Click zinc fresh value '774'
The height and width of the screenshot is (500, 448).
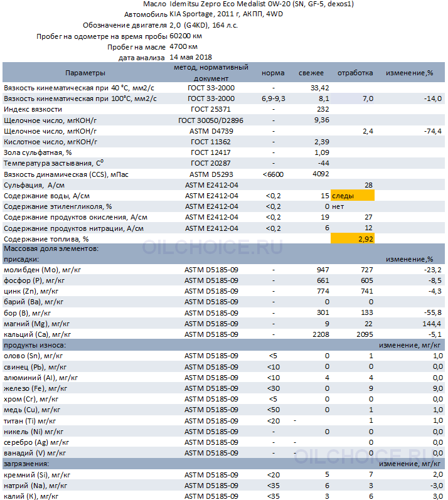pyautogui.click(x=323, y=292)
